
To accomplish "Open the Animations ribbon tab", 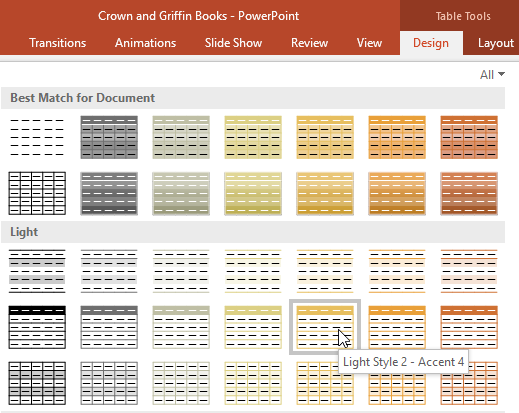I will click(x=145, y=43).
